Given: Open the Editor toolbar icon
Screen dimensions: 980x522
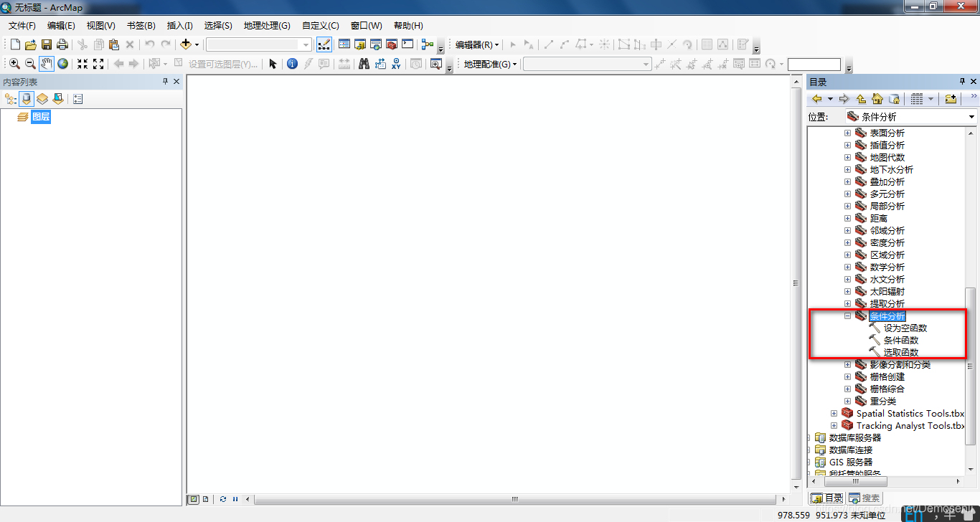Looking at the screenshot, I should (x=324, y=44).
